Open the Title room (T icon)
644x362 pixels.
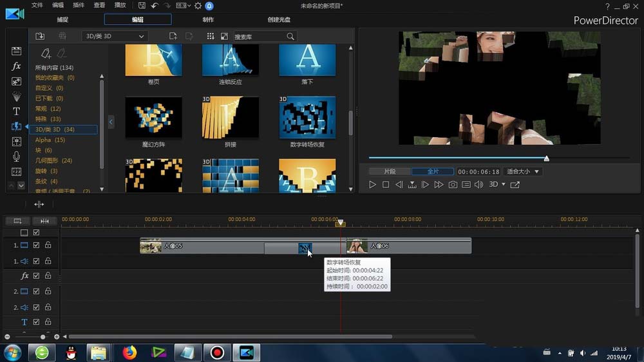coord(17,111)
